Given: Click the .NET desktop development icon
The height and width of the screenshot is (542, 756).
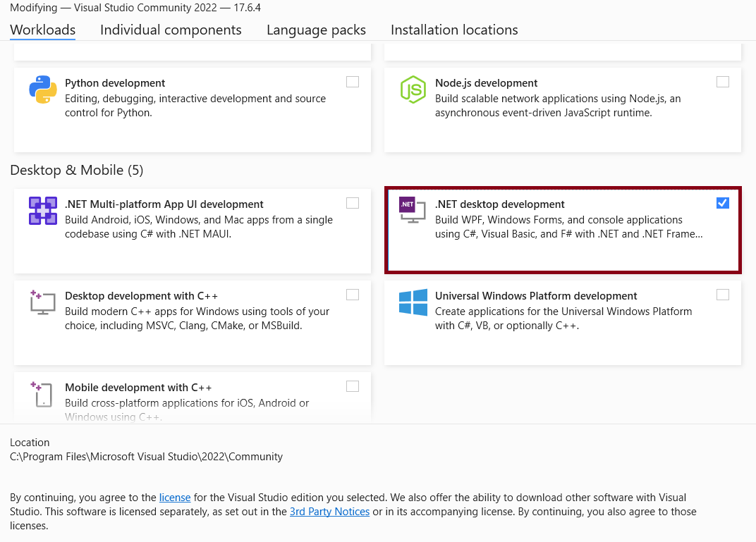Looking at the screenshot, I should pos(413,210).
